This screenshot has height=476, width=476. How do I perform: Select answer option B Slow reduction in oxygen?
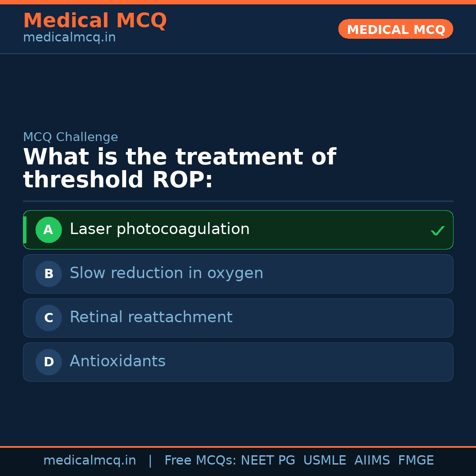(x=238, y=274)
